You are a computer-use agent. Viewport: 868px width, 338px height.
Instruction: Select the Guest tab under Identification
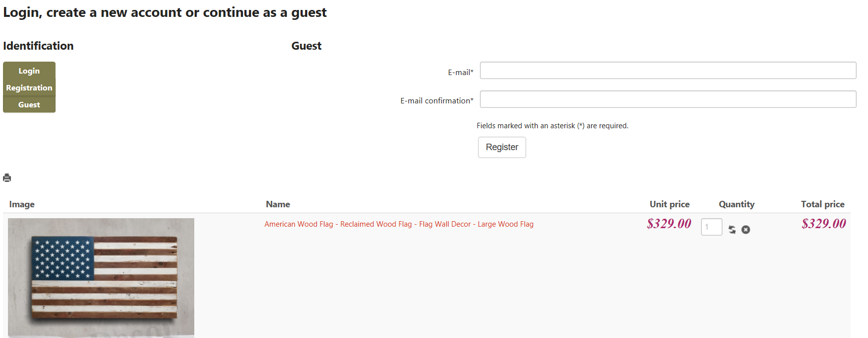[x=29, y=105]
